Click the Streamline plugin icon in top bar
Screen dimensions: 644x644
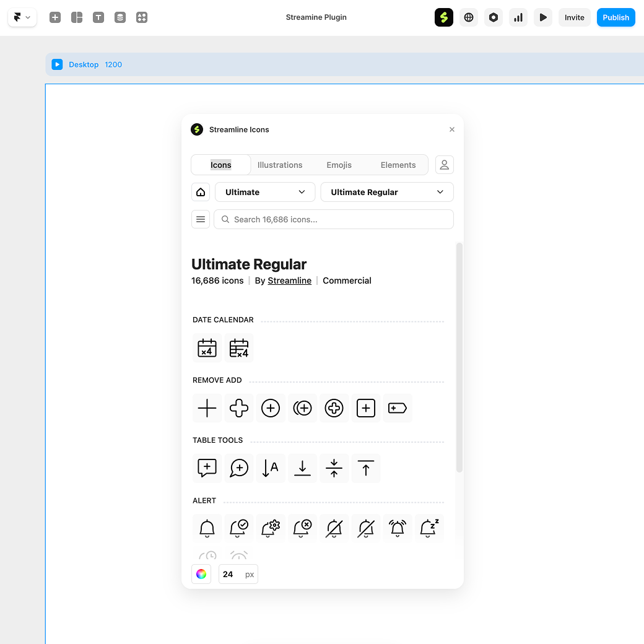tap(444, 17)
